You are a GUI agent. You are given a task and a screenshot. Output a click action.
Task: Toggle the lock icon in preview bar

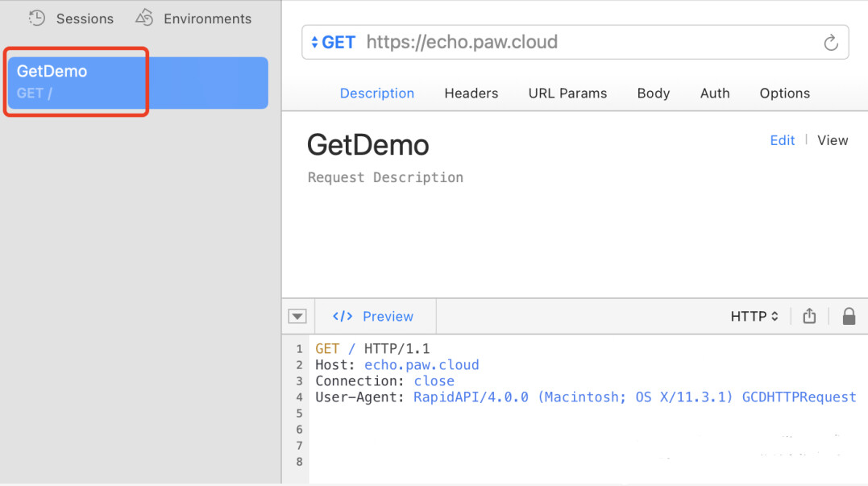tap(849, 317)
